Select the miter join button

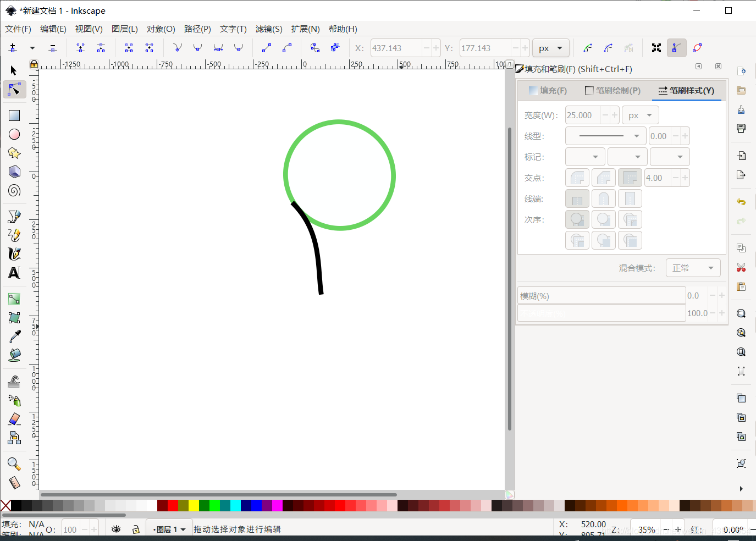coord(630,178)
